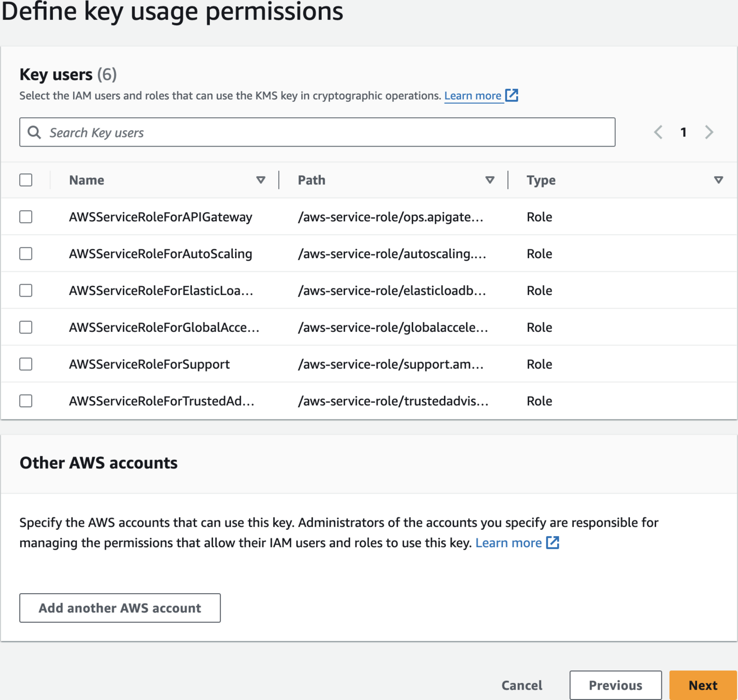Open external link icon in Other AWS accounts
The height and width of the screenshot is (700, 738).
point(552,542)
